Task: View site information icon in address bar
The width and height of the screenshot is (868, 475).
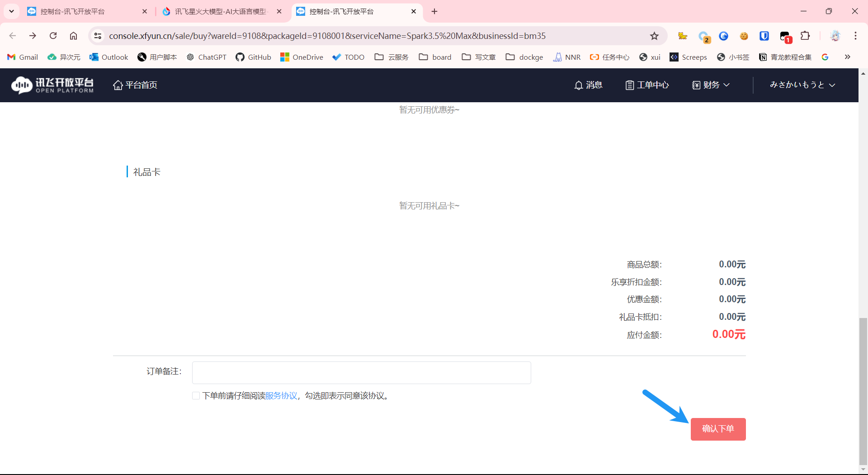Action: [98, 36]
